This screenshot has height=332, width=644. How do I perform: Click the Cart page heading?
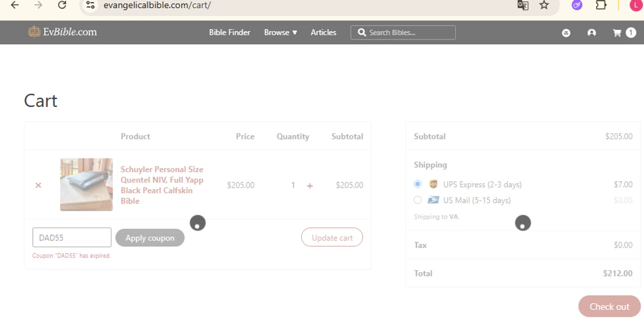pyautogui.click(x=41, y=101)
